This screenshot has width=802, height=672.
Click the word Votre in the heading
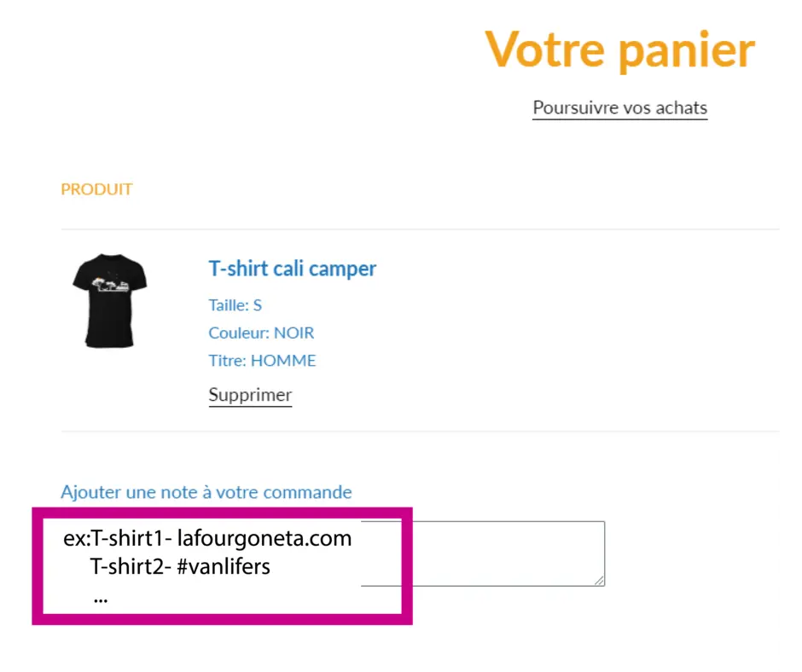point(547,49)
